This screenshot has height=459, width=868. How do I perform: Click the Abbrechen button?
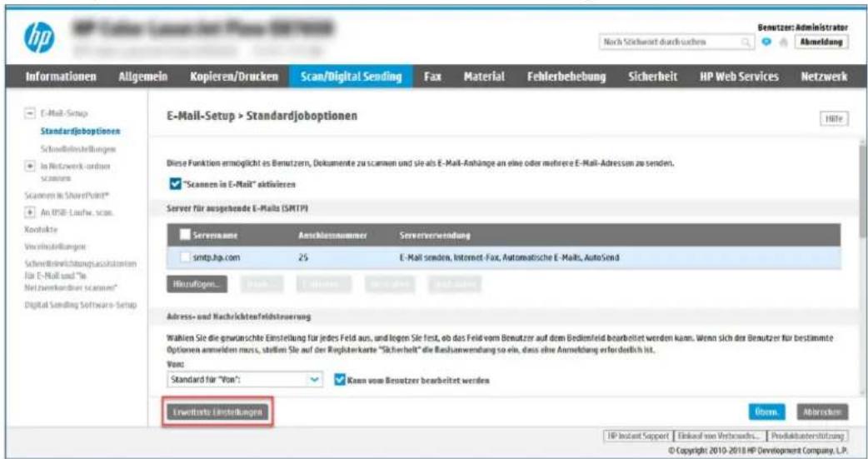tap(823, 412)
